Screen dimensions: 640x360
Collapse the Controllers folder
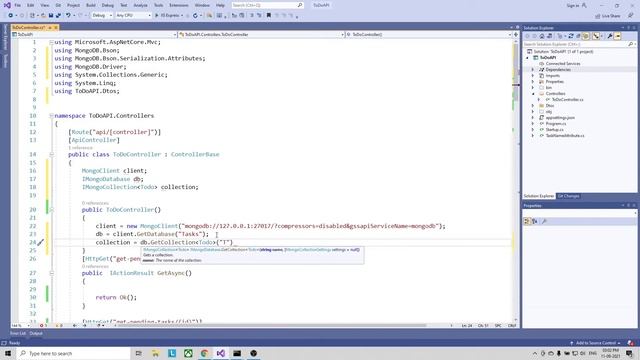point(533,93)
